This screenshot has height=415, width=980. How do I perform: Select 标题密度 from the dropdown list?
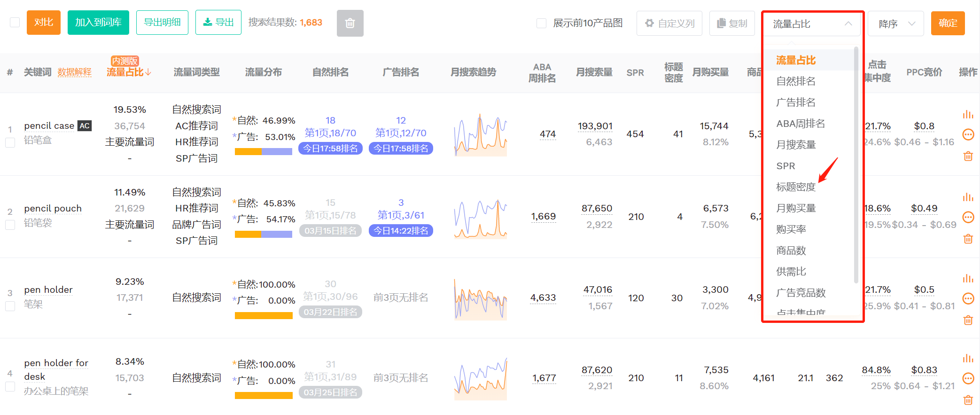coord(796,187)
